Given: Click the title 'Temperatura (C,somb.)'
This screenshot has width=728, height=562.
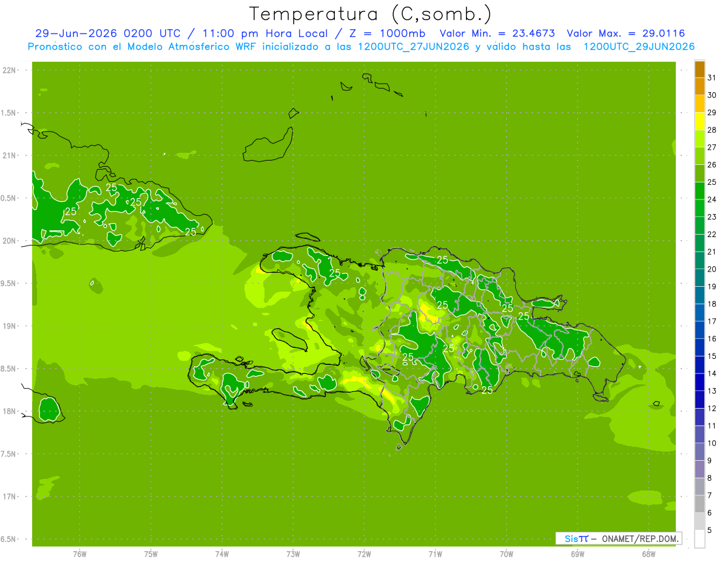Looking at the screenshot, I should [371, 14].
